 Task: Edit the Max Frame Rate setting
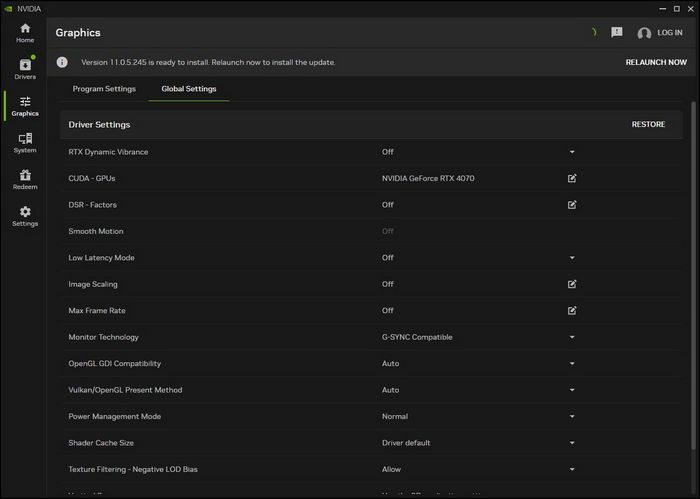pyautogui.click(x=572, y=310)
